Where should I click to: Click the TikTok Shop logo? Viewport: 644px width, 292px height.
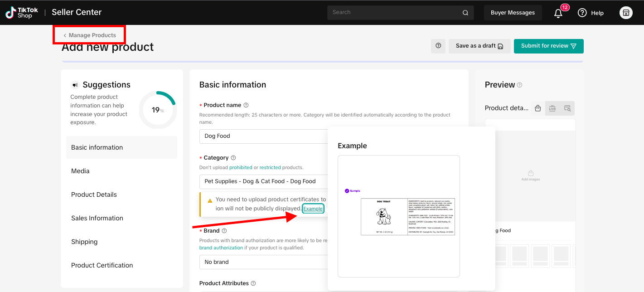[22, 13]
